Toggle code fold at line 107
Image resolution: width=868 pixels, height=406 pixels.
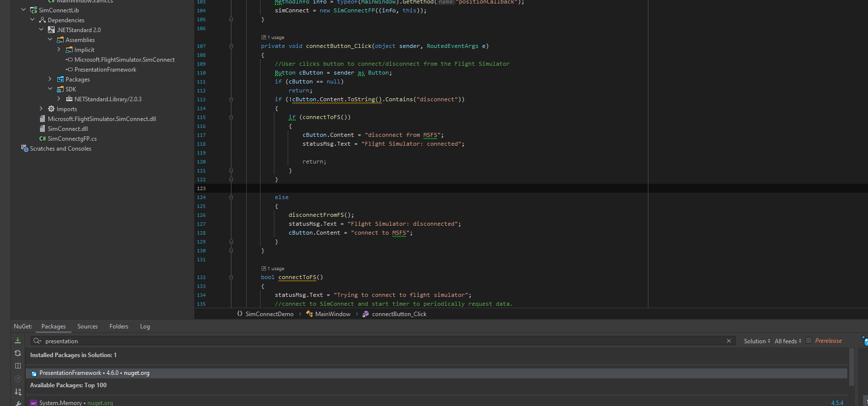pos(231,46)
